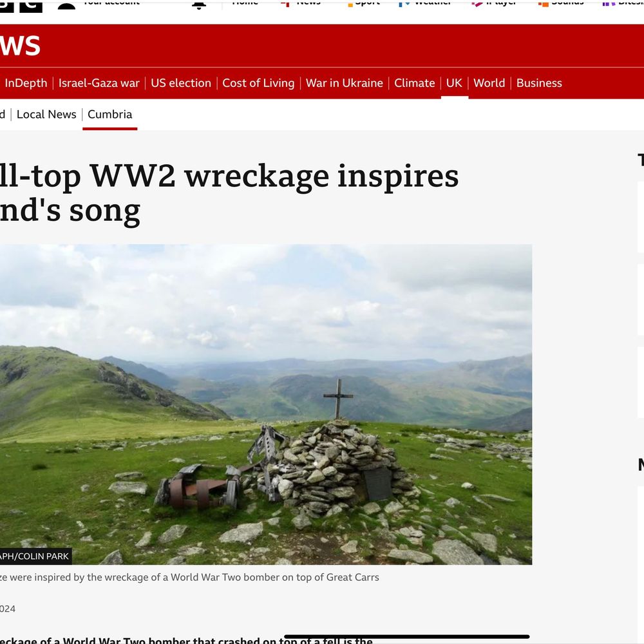The height and width of the screenshot is (644, 644).
Task: Select the UK navigation tab
Action: point(454,83)
